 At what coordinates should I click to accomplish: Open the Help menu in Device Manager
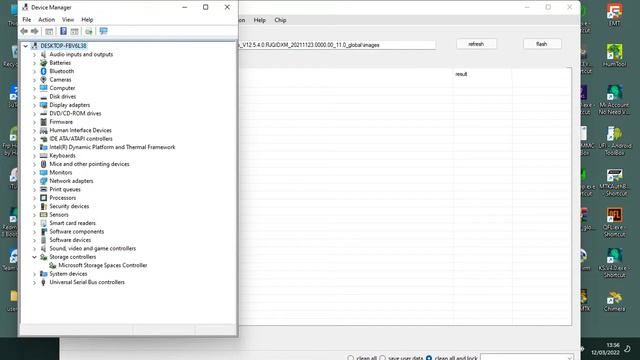[x=87, y=20]
